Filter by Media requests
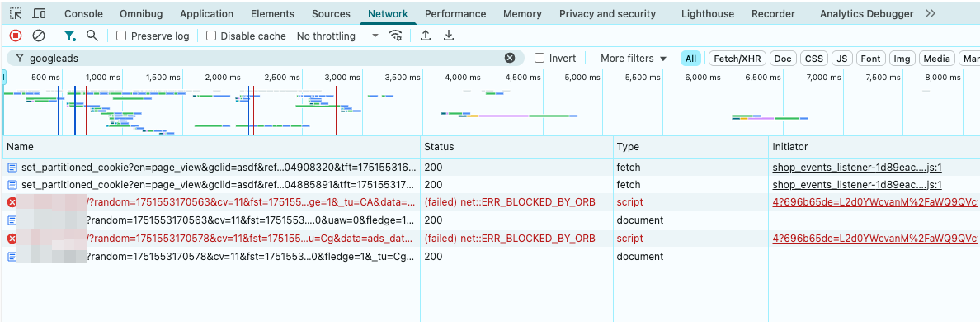The height and width of the screenshot is (322, 980). [x=937, y=59]
